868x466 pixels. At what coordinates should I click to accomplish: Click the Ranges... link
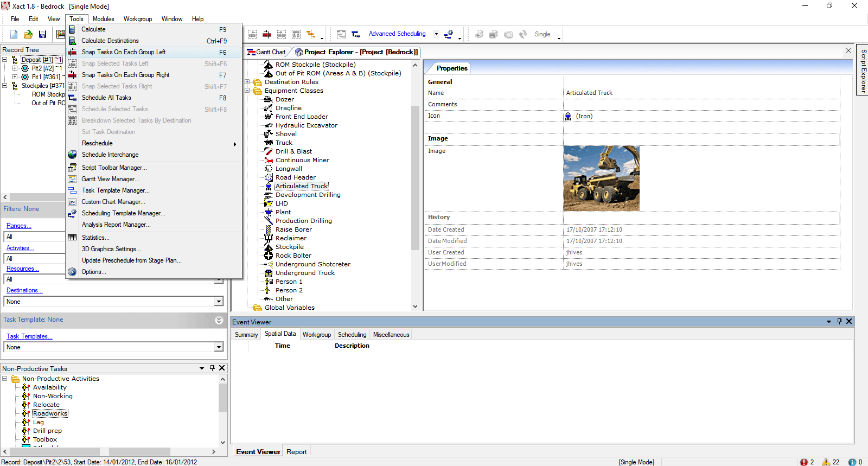[18, 226]
